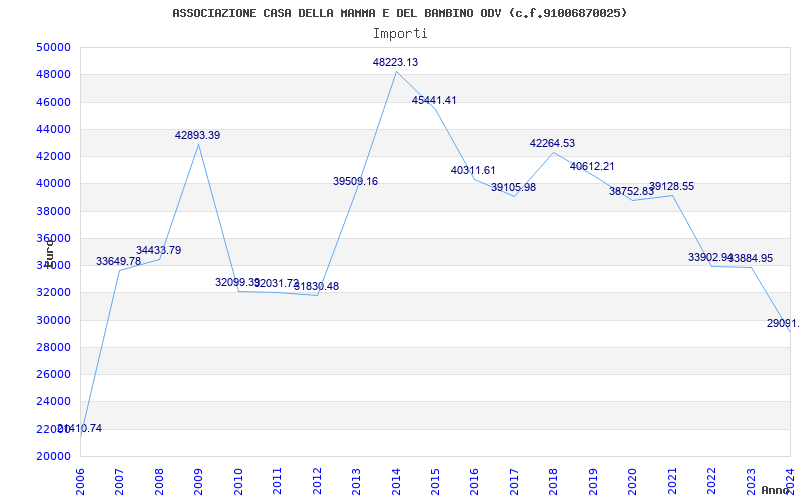
Task: Click the 2009 x-axis year label
Action: point(198,482)
